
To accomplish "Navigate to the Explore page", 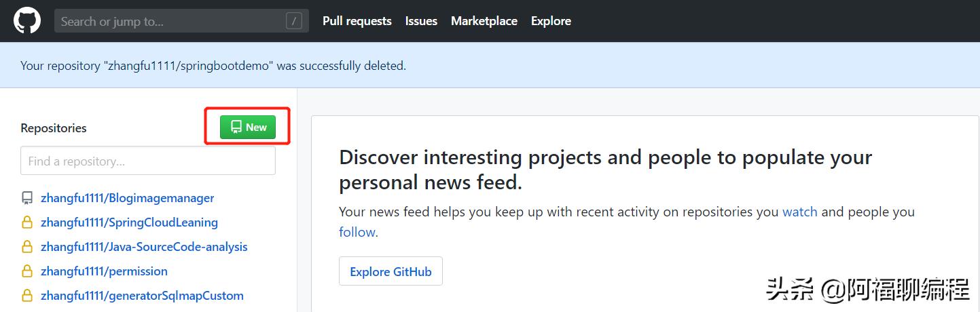I will pos(551,21).
